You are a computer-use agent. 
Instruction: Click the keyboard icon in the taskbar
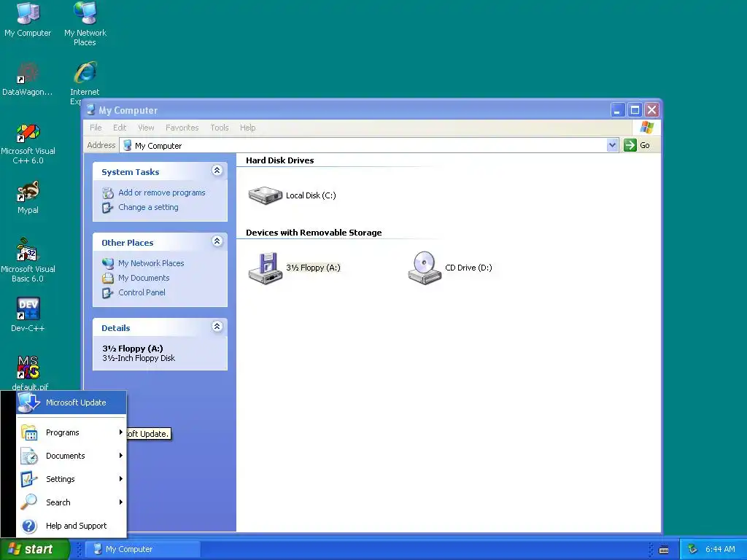pos(664,550)
